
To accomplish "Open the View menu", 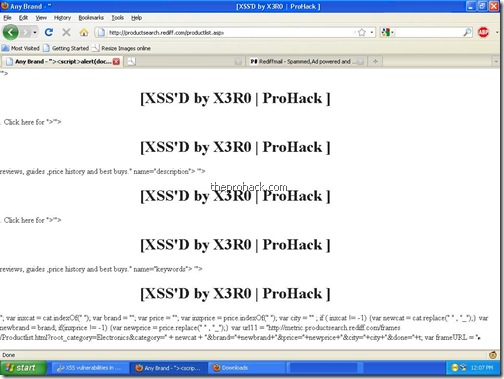I will (x=41, y=18).
